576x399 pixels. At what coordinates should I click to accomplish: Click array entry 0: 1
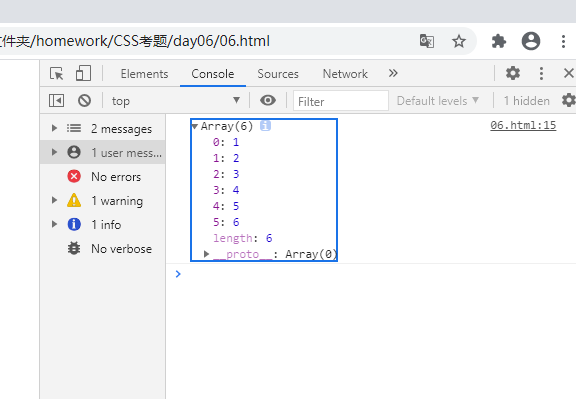click(x=226, y=142)
